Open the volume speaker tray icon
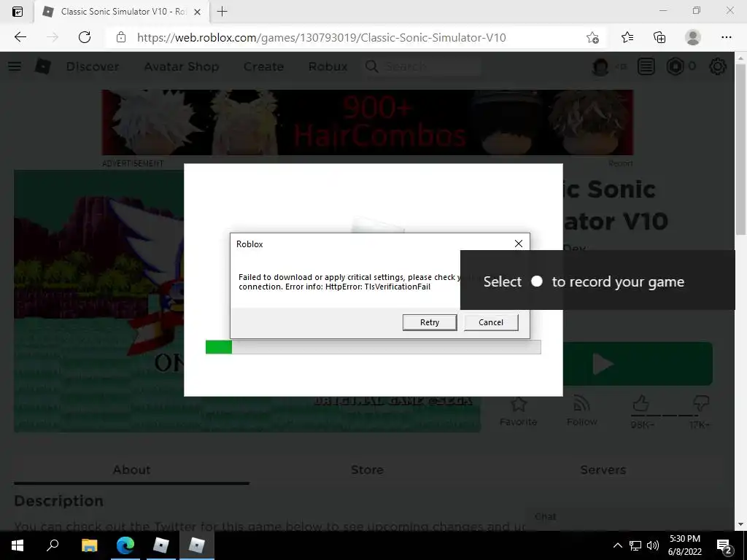 coord(653,545)
